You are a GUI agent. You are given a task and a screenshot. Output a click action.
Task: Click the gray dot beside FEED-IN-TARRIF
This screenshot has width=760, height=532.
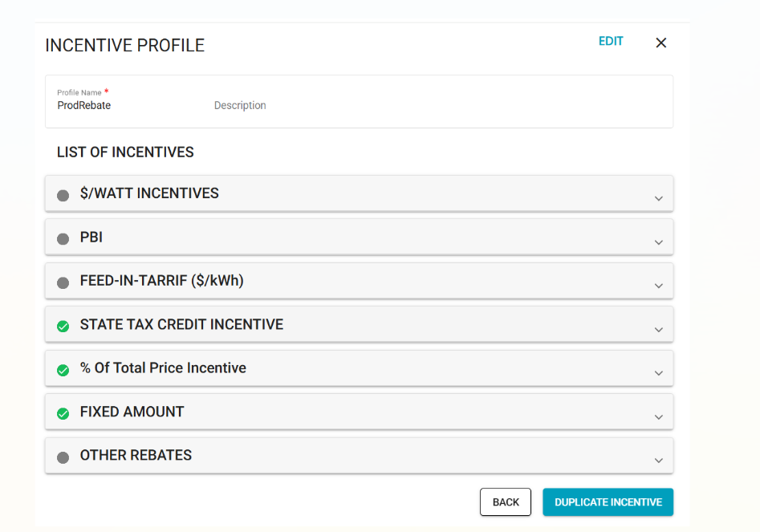[x=63, y=282]
